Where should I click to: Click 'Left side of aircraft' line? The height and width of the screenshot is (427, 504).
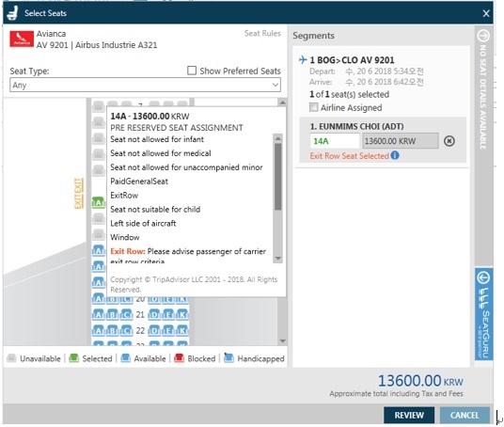click(x=143, y=224)
